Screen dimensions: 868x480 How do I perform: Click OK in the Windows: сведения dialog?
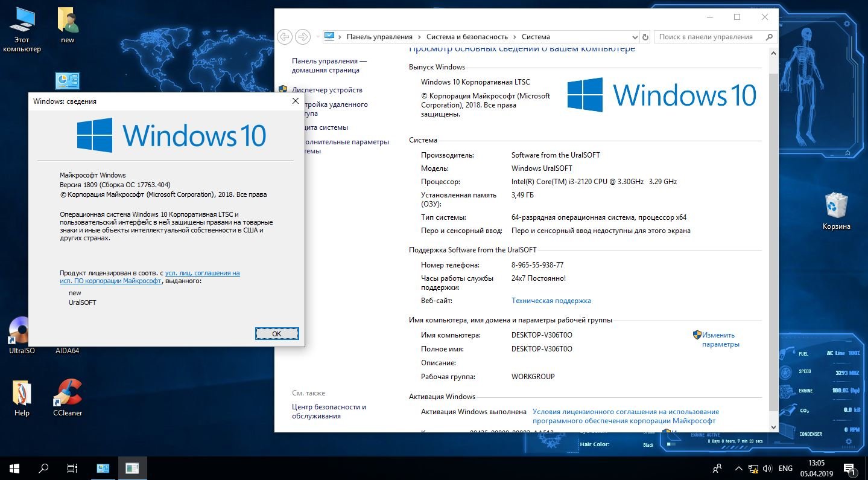(x=277, y=333)
